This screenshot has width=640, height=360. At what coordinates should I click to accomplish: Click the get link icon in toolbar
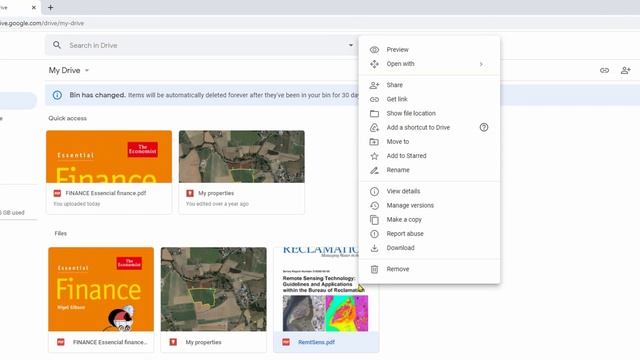tap(604, 70)
